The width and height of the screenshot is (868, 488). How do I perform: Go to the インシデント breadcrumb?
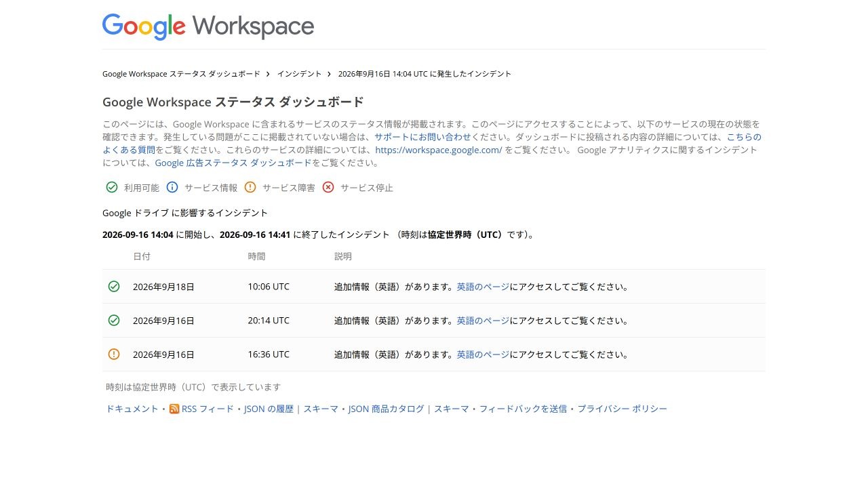coord(299,73)
